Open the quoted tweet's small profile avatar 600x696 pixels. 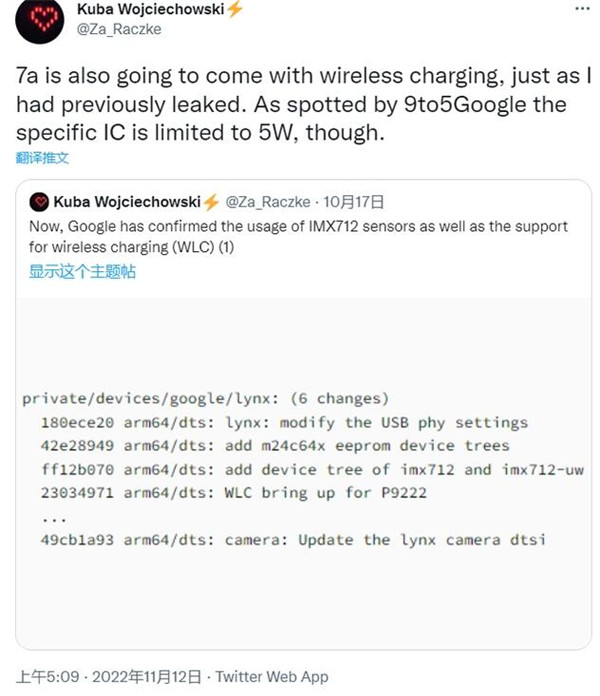(x=39, y=200)
